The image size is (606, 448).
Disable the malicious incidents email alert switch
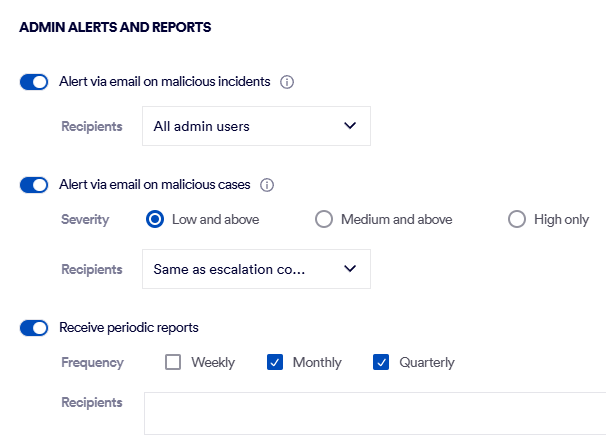tap(34, 82)
